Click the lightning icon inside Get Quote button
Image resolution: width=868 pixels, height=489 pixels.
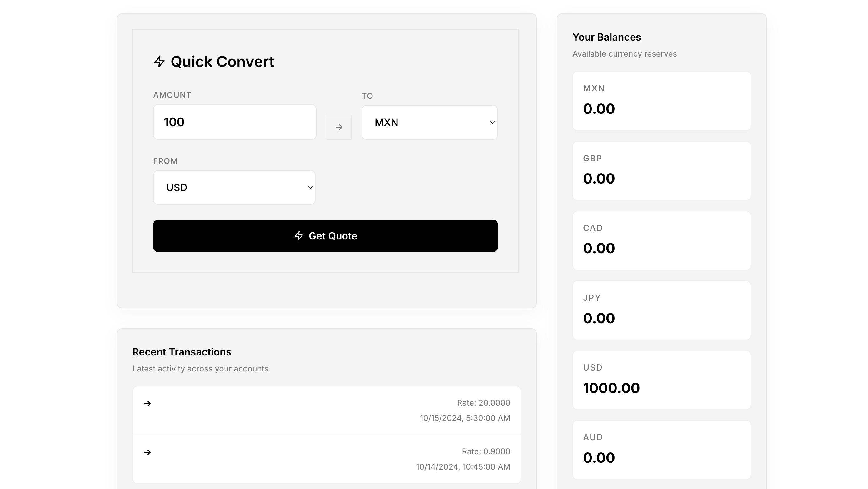tap(298, 236)
